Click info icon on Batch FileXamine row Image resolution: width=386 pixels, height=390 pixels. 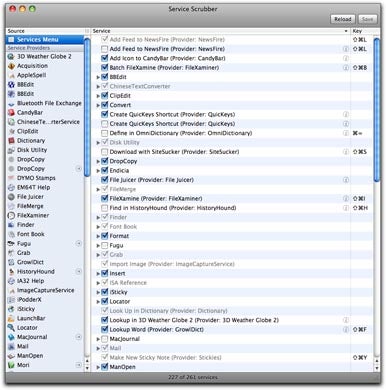click(346, 68)
